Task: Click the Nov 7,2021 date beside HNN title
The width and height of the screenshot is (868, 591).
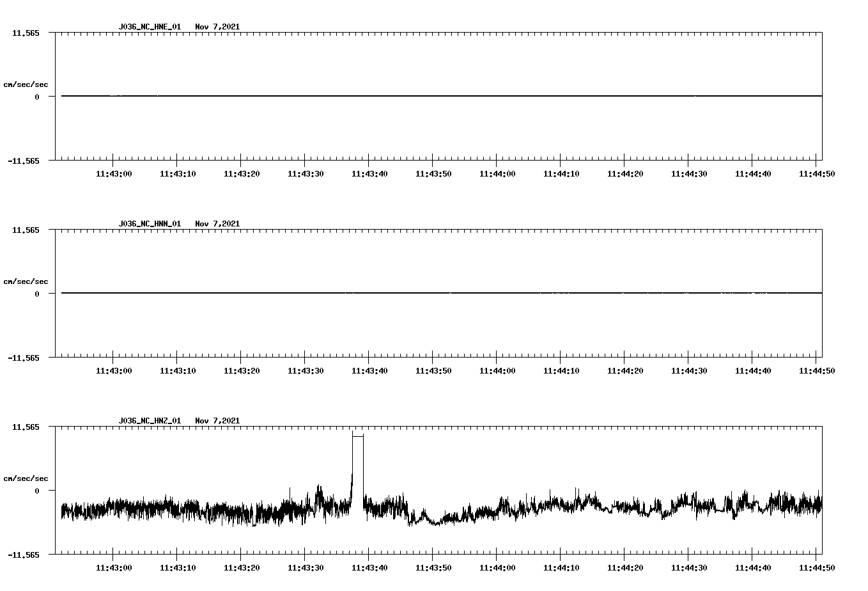Action: tap(217, 224)
